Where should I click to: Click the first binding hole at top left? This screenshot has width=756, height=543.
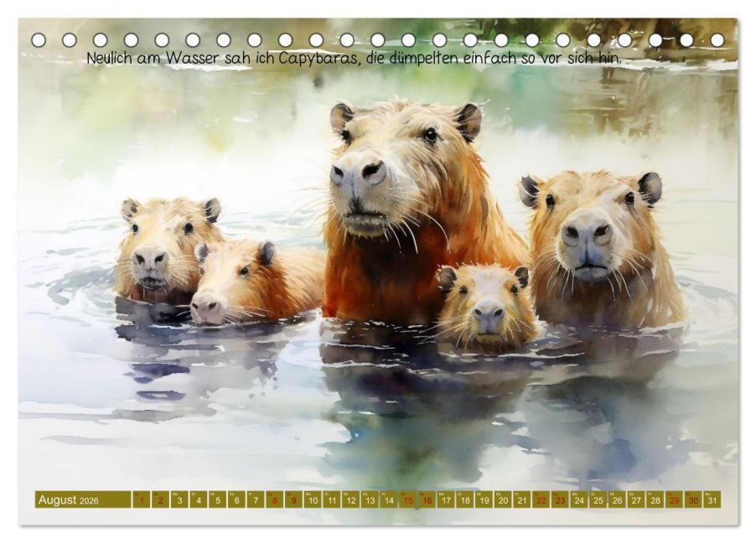coord(39,39)
